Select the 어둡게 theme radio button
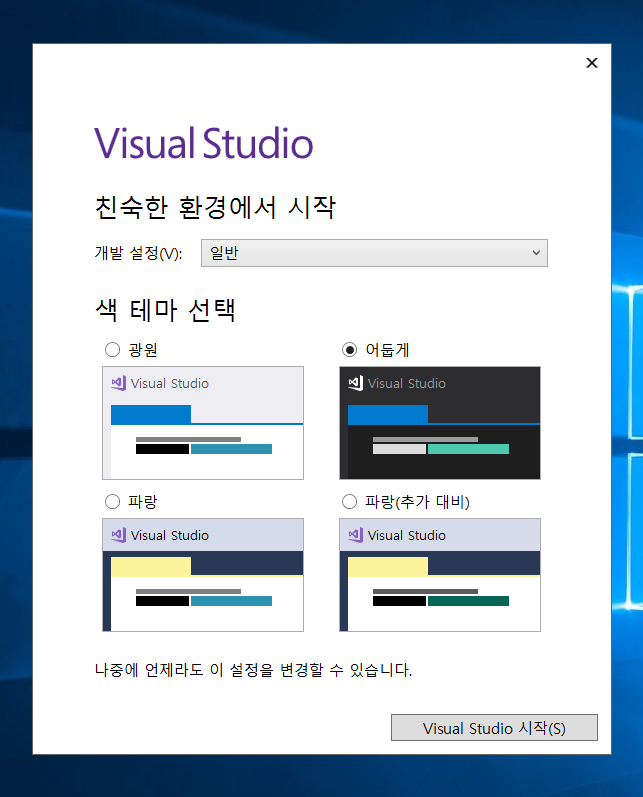 pyautogui.click(x=349, y=350)
